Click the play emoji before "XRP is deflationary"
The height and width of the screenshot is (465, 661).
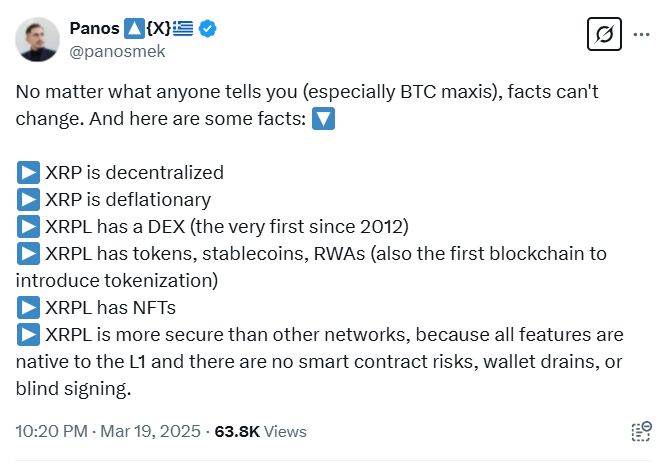click(x=28, y=199)
